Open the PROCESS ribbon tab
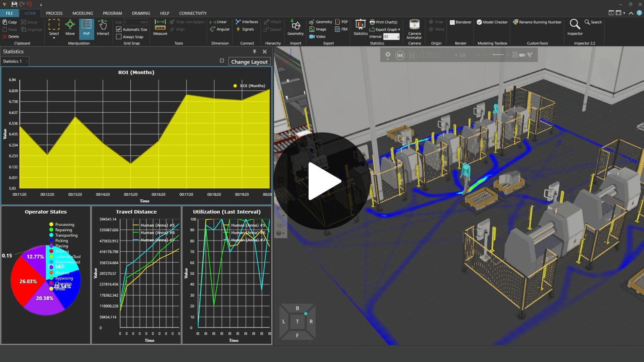 (x=54, y=13)
